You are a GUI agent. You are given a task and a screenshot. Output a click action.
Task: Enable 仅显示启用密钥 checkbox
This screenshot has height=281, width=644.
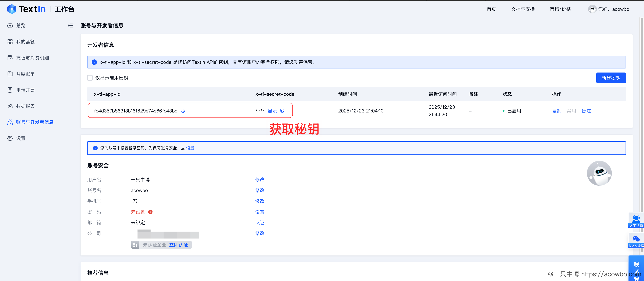click(90, 78)
